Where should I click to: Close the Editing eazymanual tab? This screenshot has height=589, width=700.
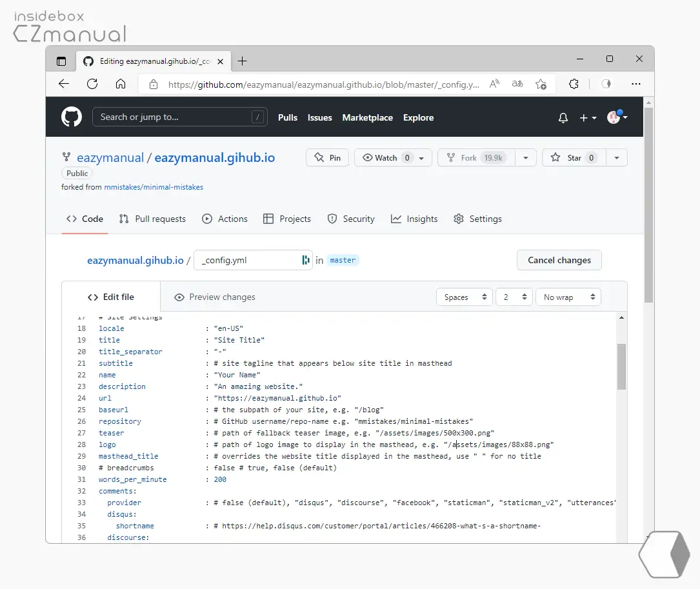pyautogui.click(x=220, y=62)
